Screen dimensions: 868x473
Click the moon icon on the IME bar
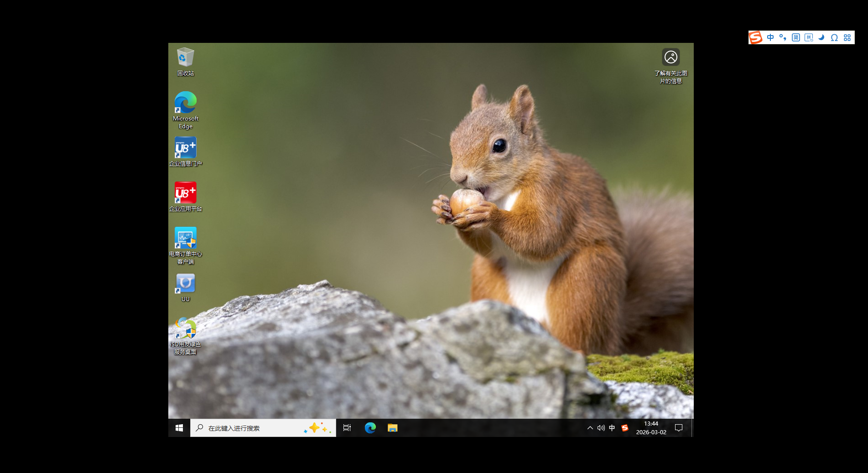click(x=821, y=37)
